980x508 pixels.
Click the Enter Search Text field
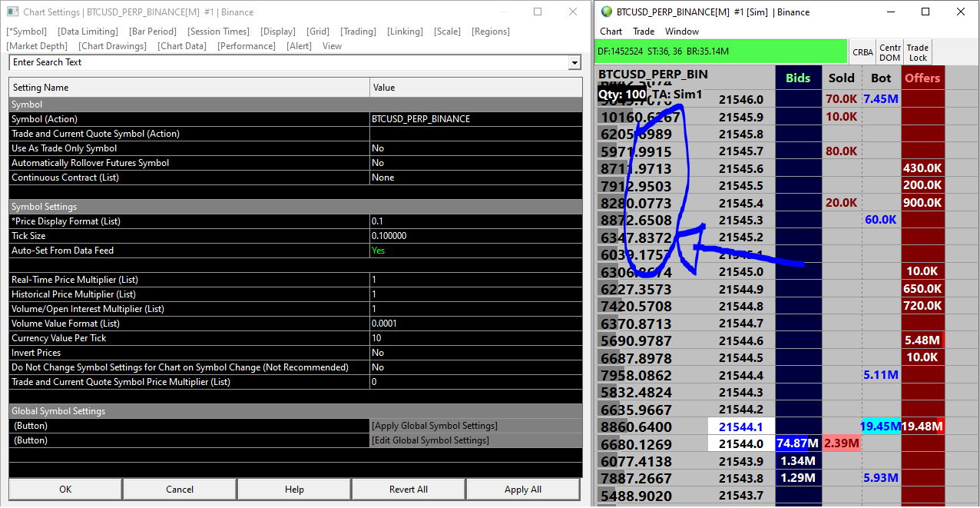[288, 62]
